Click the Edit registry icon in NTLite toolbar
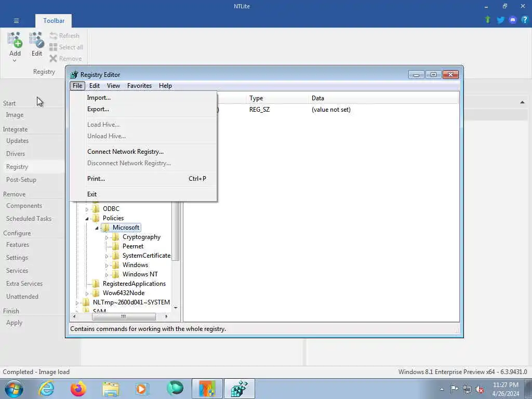The image size is (532, 399). pyautogui.click(x=37, y=40)
